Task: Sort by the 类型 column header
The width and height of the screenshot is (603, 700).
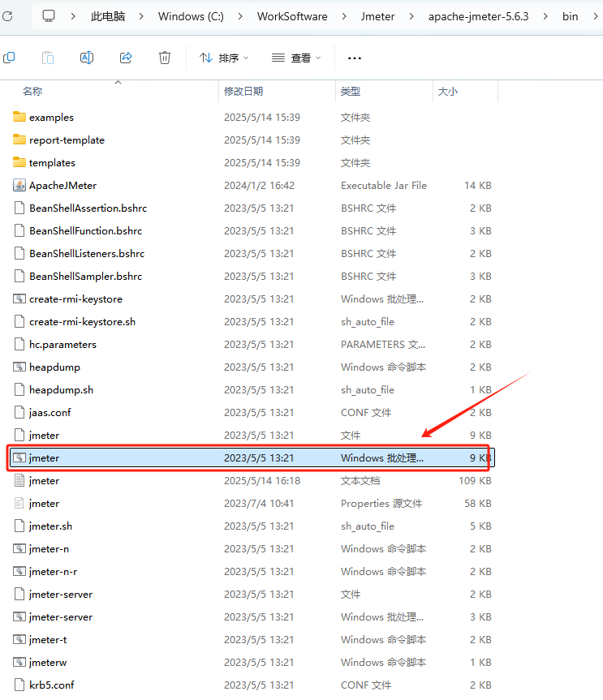Action: 350,92
